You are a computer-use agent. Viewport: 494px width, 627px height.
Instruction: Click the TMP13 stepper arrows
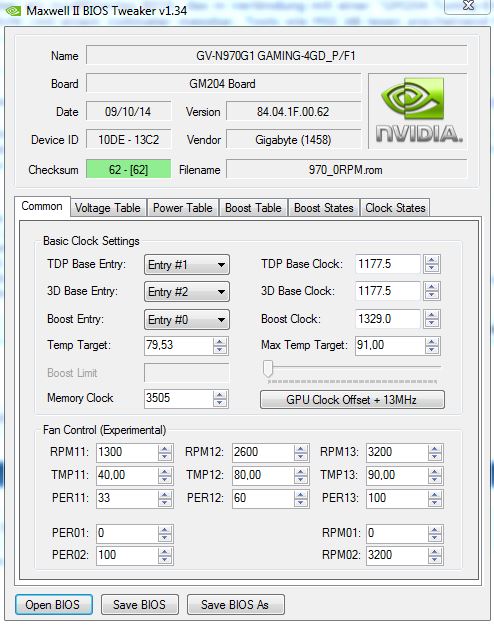[435, 475]
